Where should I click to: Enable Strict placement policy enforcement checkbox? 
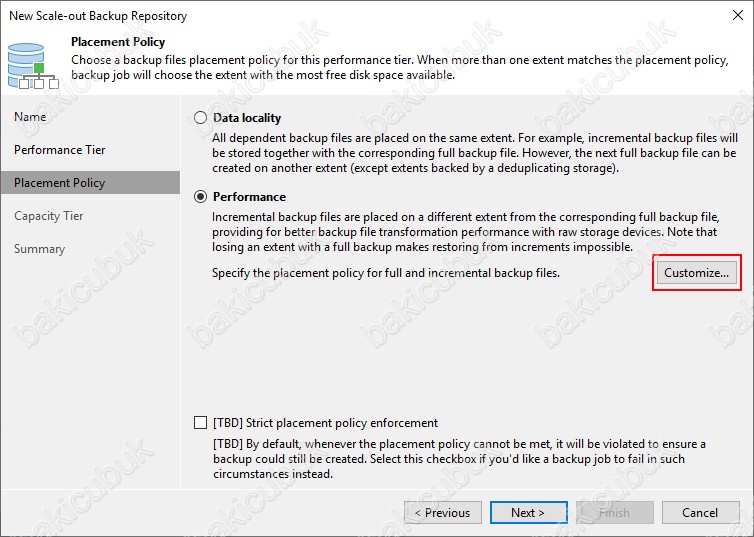[x=201, y=423]
